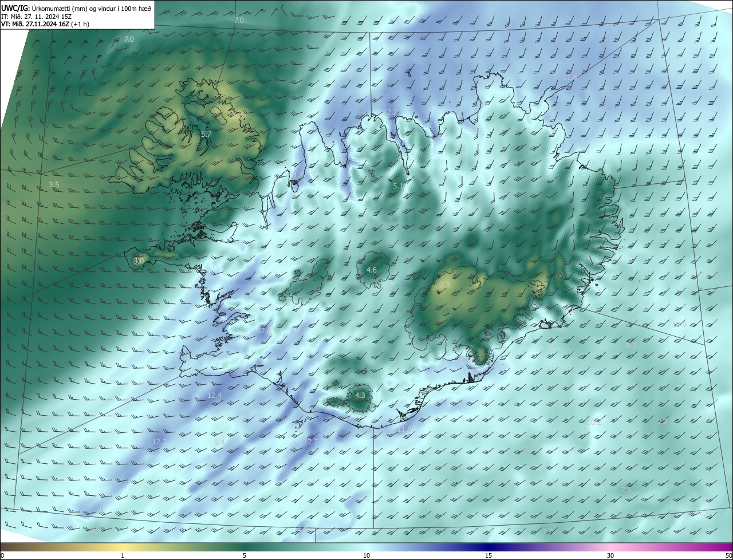The height and width of the screenshot is (560, 733).
Task: Click the 0 tick label on the color scale
Action: 2,555
